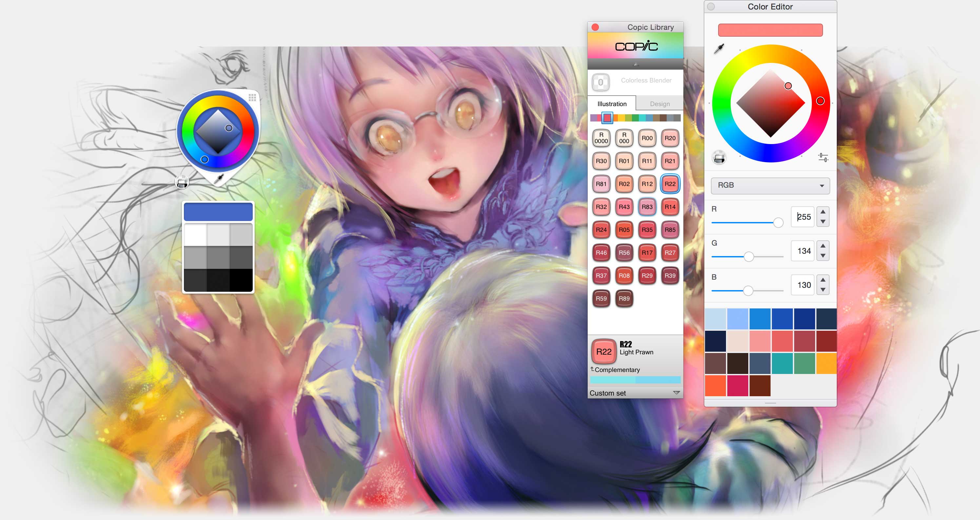Increment the B value using stepper up arrow
980x520 pixels.
pos(822,279)
